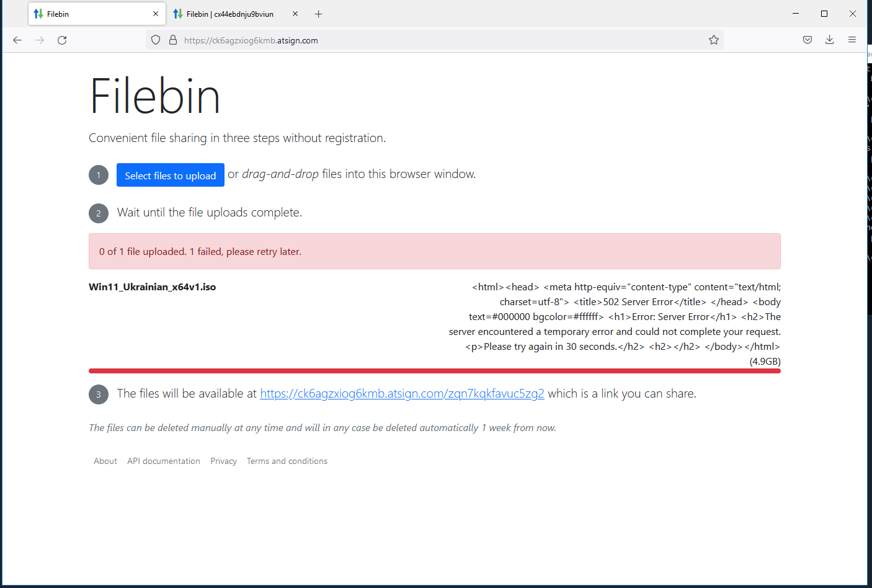872x588 pixels.
Task: Click the 4.9GB file size text
Action: coord(765,362)
